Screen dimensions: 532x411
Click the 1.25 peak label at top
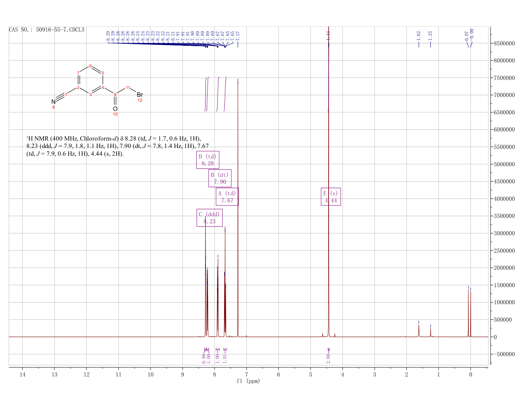click(430, 35)
